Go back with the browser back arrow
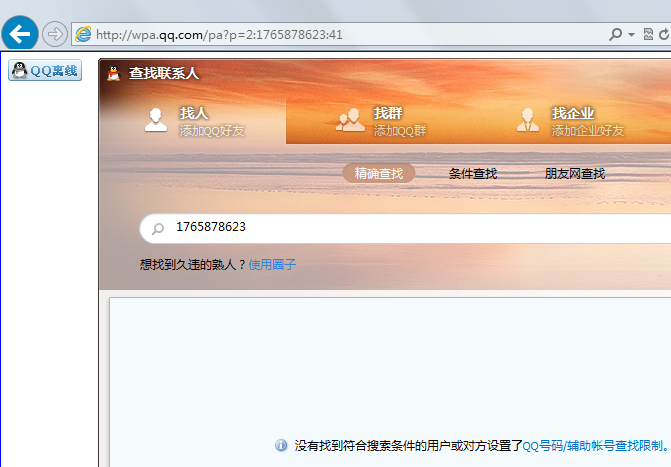 tap(20, 33)
